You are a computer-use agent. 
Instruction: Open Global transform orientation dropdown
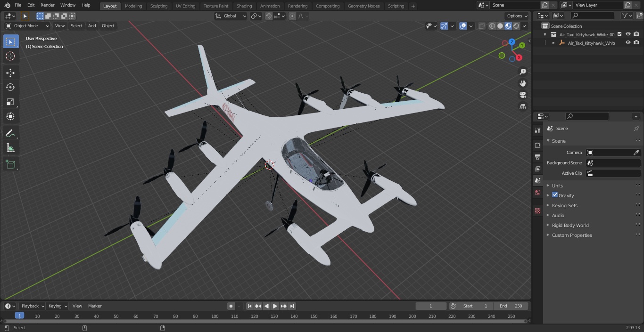tap(231, 16)
